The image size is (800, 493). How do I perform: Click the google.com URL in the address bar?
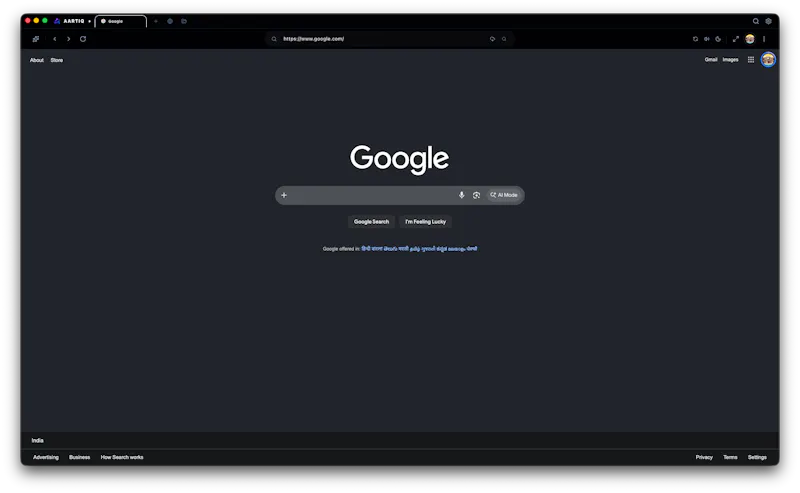coord(313,39)
